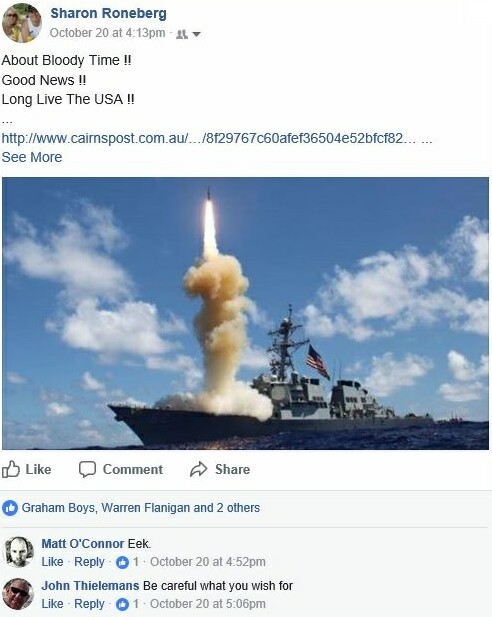The height and width of the screenshot is (617, 492).
Task: Click like count icon on John Thielemans' comment
Action: click(x=122, y=604)
